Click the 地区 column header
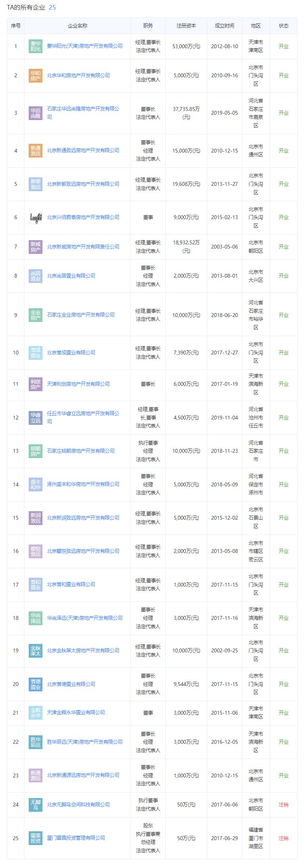The image size is (306, 868). point(256,26)
